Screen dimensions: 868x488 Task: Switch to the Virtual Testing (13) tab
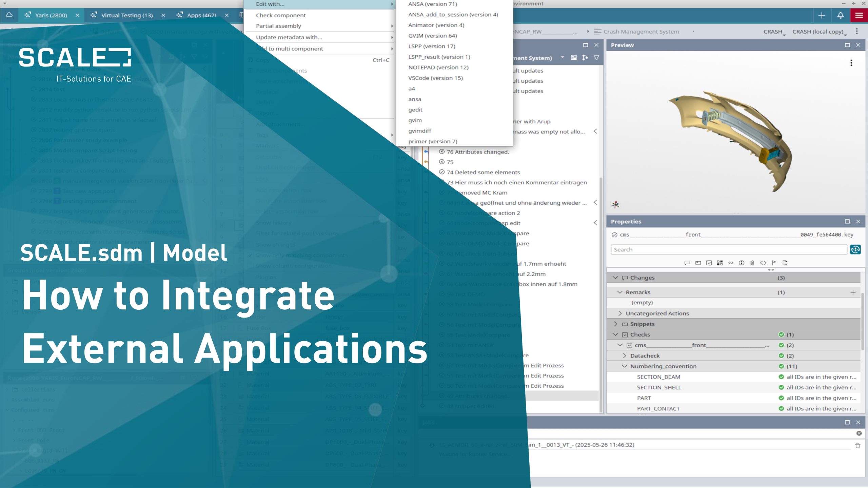[127, 15]
